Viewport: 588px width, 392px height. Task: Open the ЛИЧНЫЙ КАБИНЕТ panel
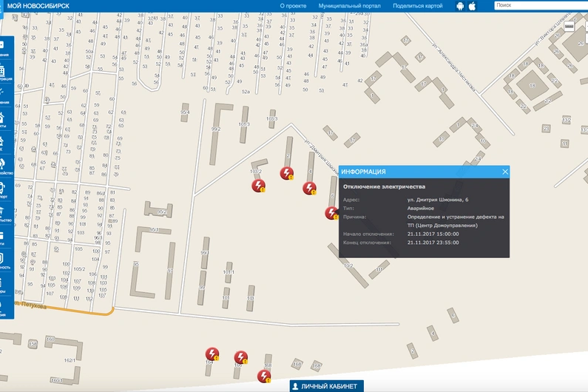[x=325, y=386]
